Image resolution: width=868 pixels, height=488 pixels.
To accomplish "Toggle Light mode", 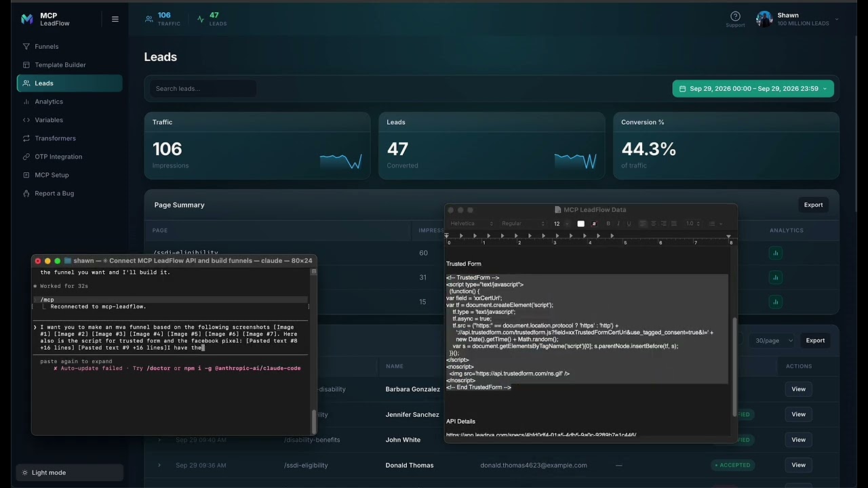I will [69, 472].
